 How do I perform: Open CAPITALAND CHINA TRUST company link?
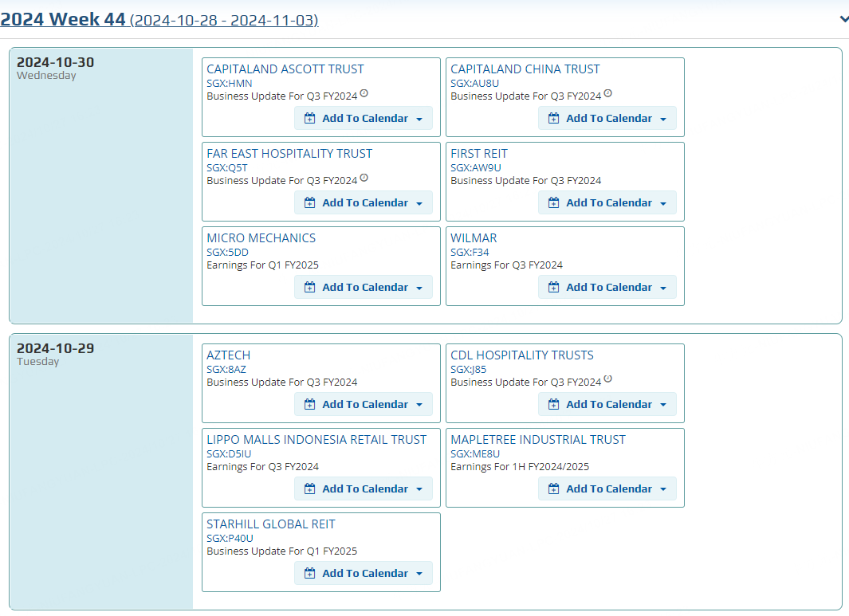(x=525, y=69)
